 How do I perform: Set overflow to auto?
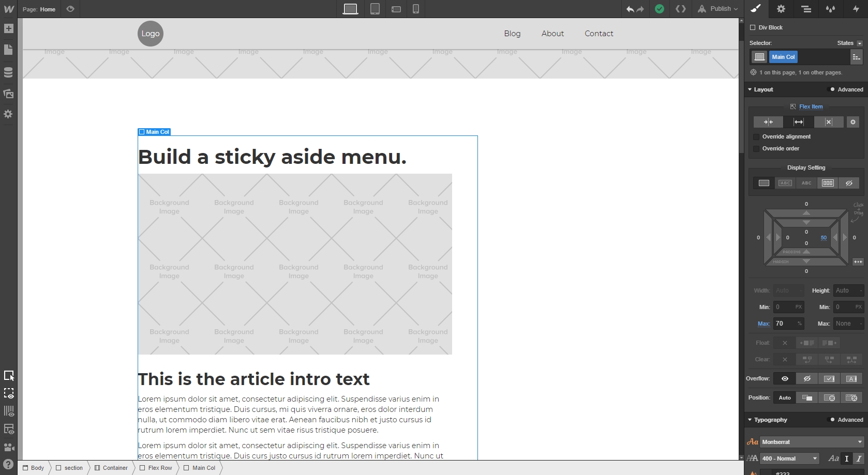pyautogui.click(x=851, y=379)
